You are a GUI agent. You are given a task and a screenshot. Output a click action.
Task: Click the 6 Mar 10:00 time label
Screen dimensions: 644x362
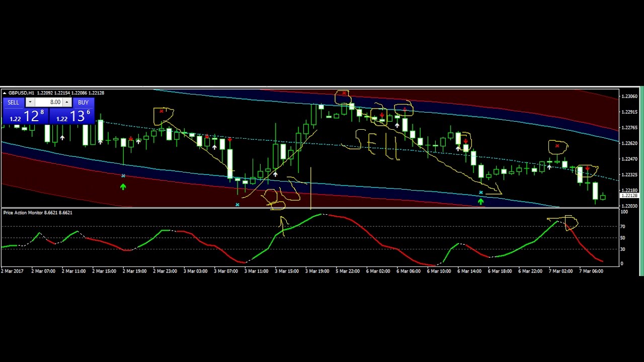pos(439,271)
